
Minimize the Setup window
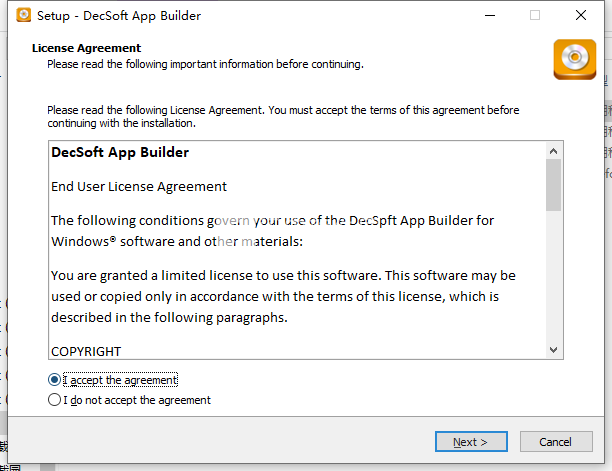pyautogui.click(x=490, y=16)
